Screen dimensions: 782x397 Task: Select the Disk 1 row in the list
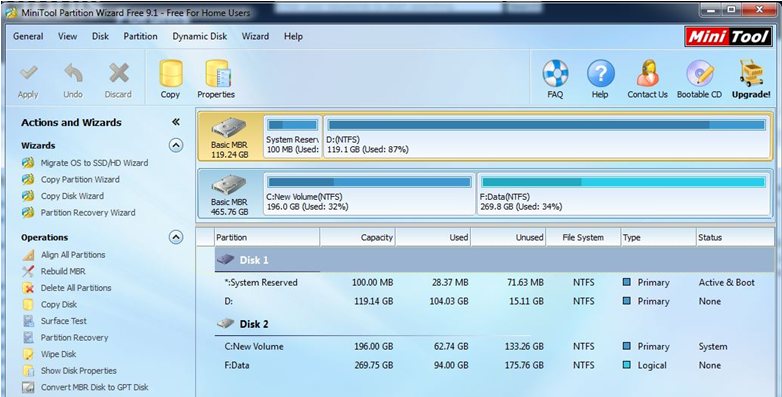tap(495, 260)
